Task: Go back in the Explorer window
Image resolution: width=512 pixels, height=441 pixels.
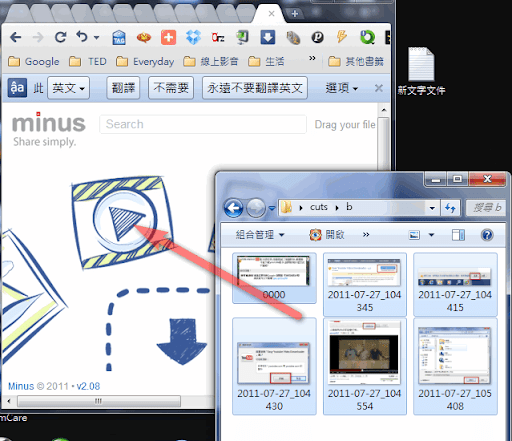Action: point(233,208)
